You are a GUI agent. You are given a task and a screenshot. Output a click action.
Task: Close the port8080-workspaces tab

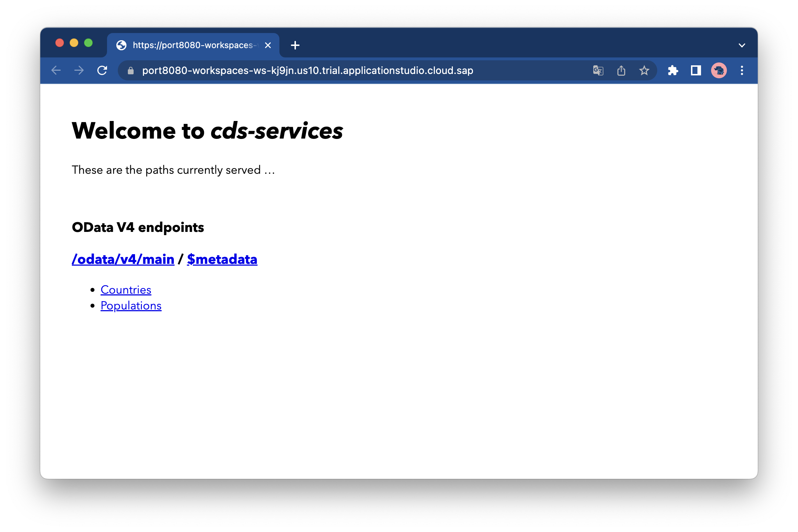pos(268,45)
